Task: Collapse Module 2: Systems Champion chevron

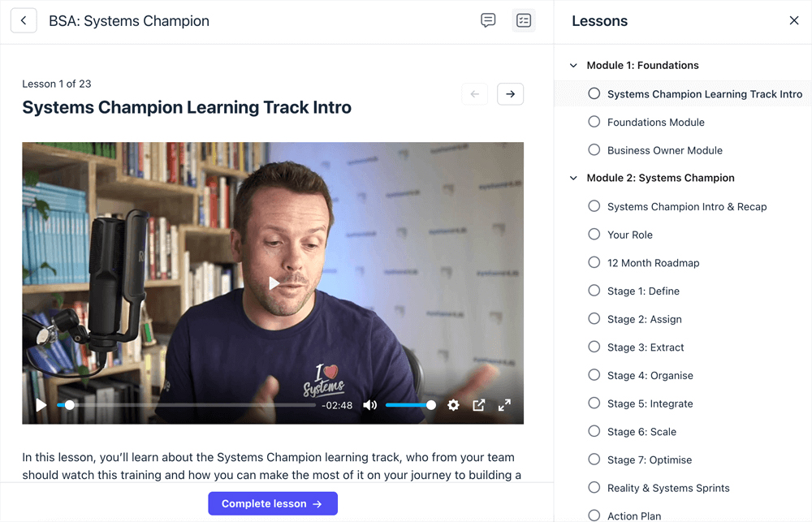Action: click(x=573, y=178)
